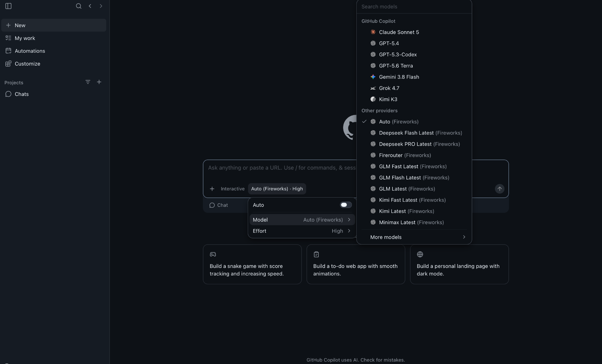Select GLM Latest (Fireworks)

414,189
